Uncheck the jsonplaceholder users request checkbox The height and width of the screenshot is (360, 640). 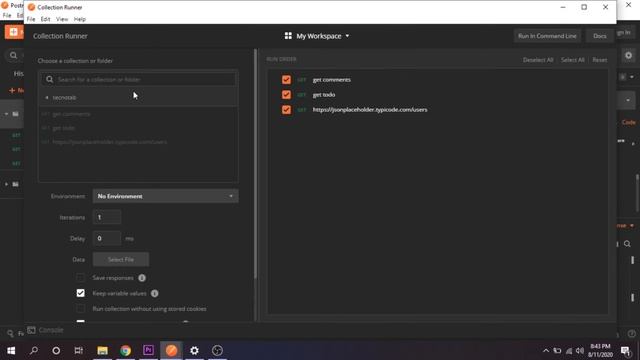(x=286, y=110)
